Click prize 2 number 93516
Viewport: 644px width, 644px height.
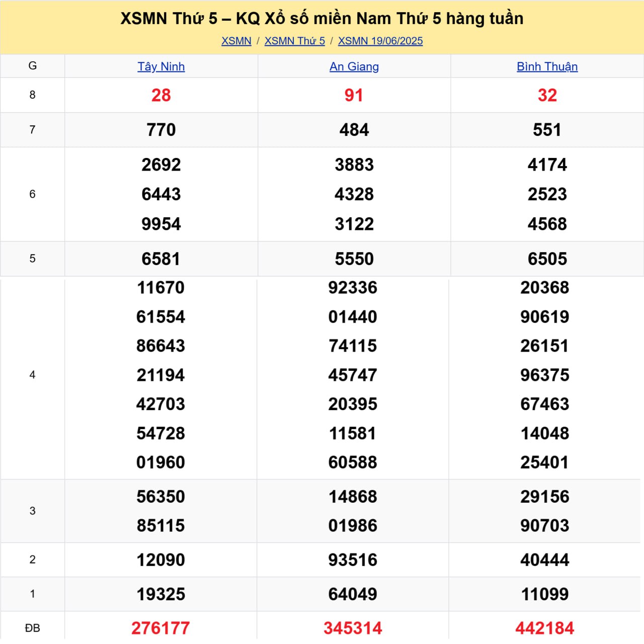pyautogui.click(x=353, y=560)
